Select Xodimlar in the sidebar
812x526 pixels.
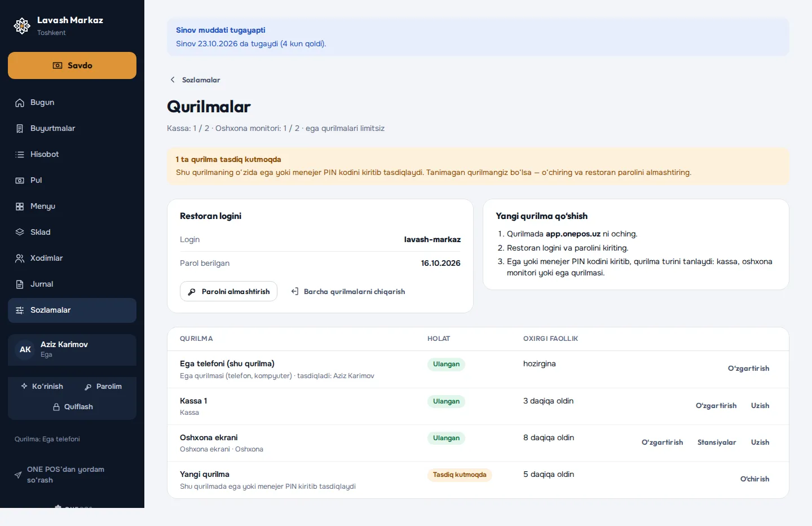72,258
